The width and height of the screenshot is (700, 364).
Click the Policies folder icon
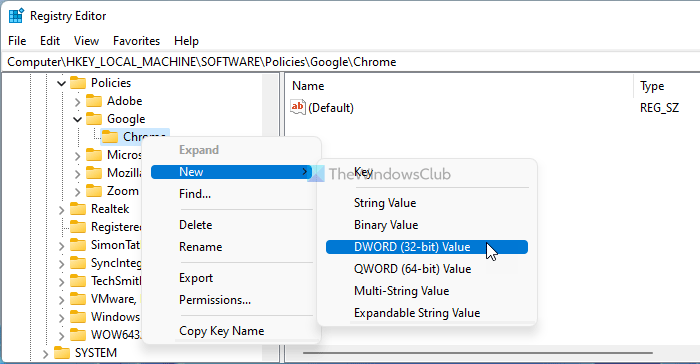tap(78, 83)
